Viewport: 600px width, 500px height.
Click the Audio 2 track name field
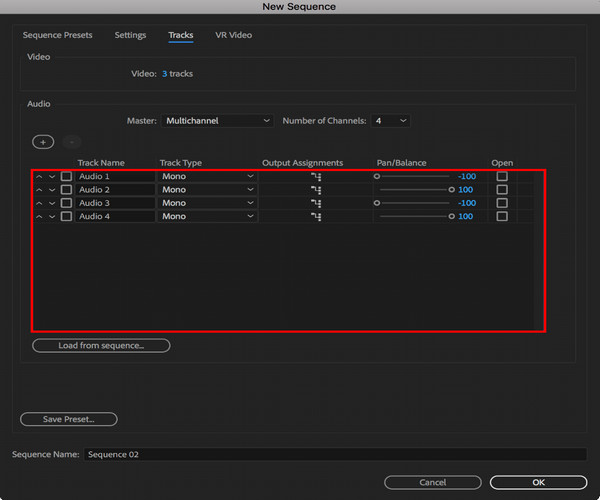click(115, 190)
